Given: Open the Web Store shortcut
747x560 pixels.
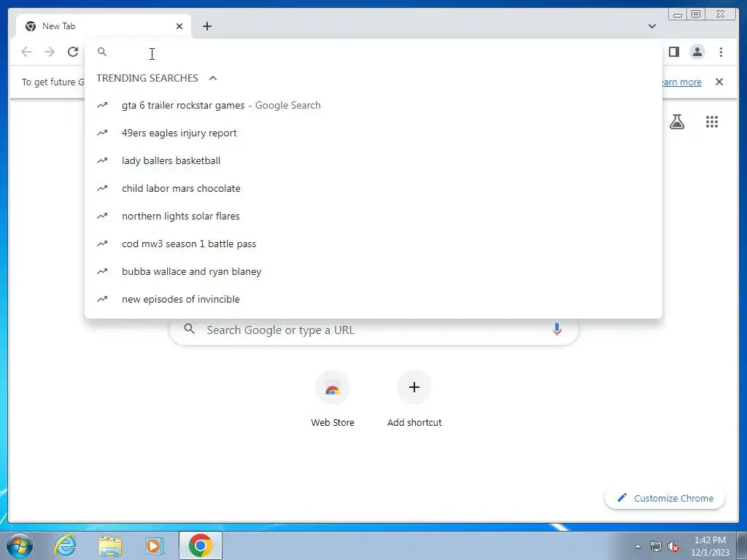Looking at the screenshot, I should click(x=333, y=399).
